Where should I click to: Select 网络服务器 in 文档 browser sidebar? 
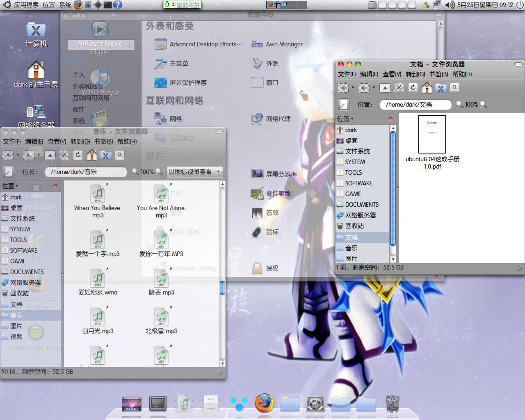click(362, 215)
